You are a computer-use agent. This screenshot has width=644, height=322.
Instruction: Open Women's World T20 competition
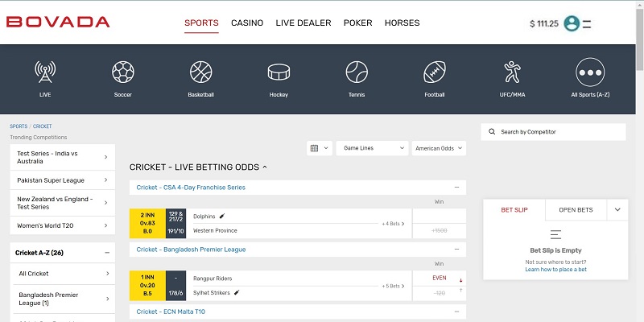[63, 225]
